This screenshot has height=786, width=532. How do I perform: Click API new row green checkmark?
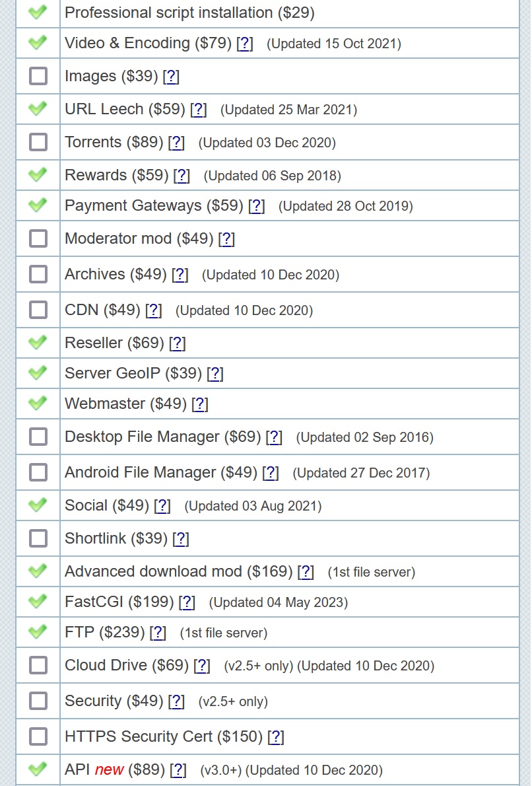[x=38, y=768]
